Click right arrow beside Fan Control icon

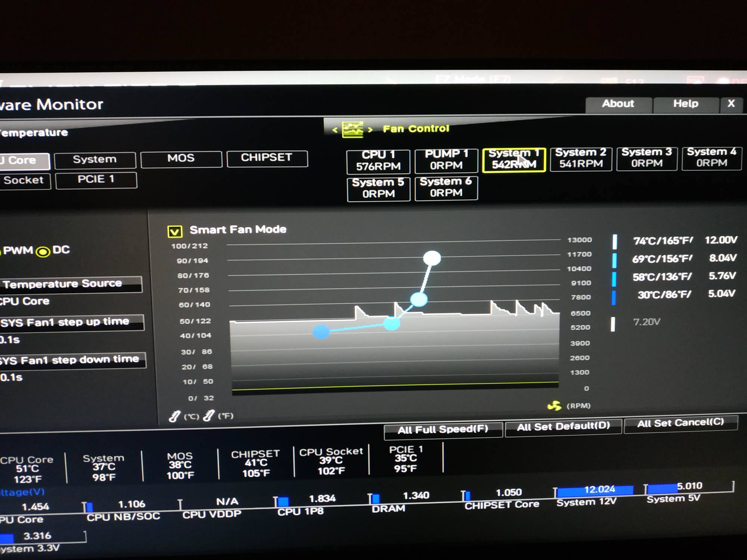370,130
